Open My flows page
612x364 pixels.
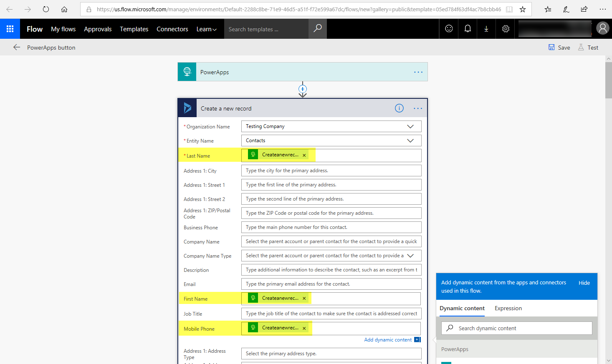(63, 29)
